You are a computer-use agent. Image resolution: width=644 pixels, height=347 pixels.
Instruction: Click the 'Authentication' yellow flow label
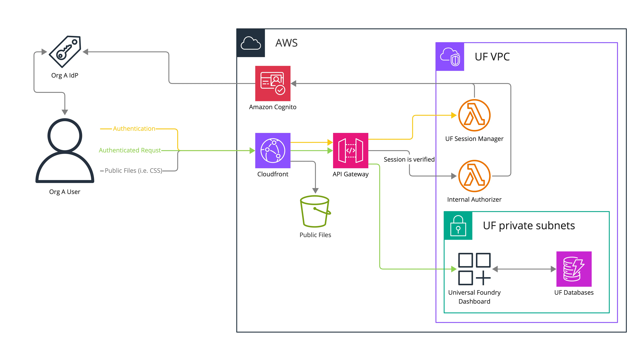[134, 129]
